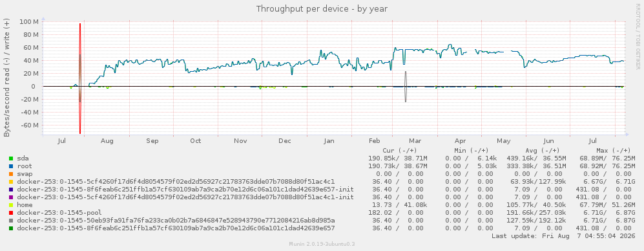
Task: Click the average value '127.59k/192.12k'
Action: point(536,220)
